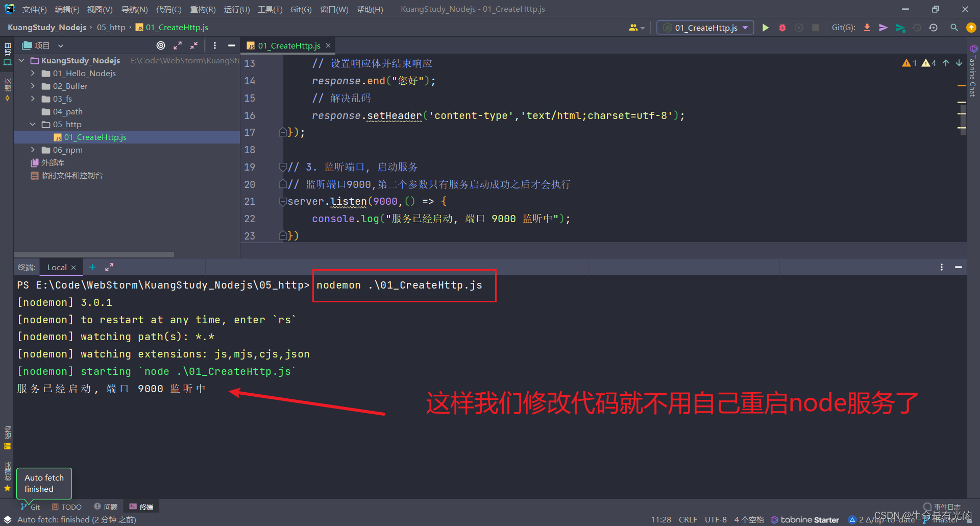Click the Git rollback icon
Image resolution: width=980 pixels, height=526 pixels.
pos(933,28)
